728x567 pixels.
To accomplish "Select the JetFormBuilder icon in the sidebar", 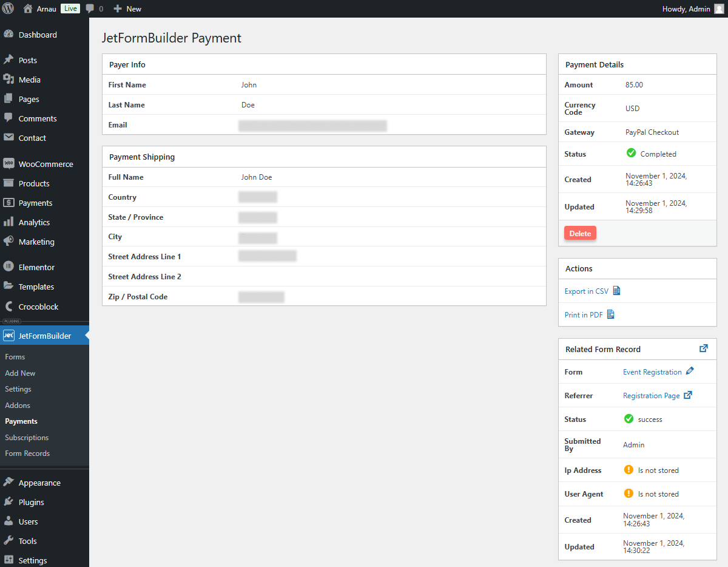I will tap(8, 335).
